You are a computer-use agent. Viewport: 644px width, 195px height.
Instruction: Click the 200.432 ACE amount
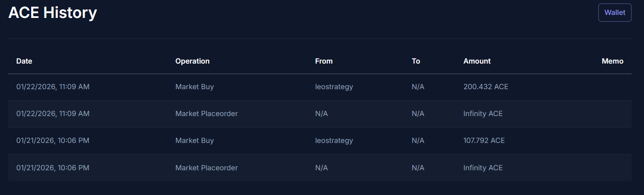[485, 87]
